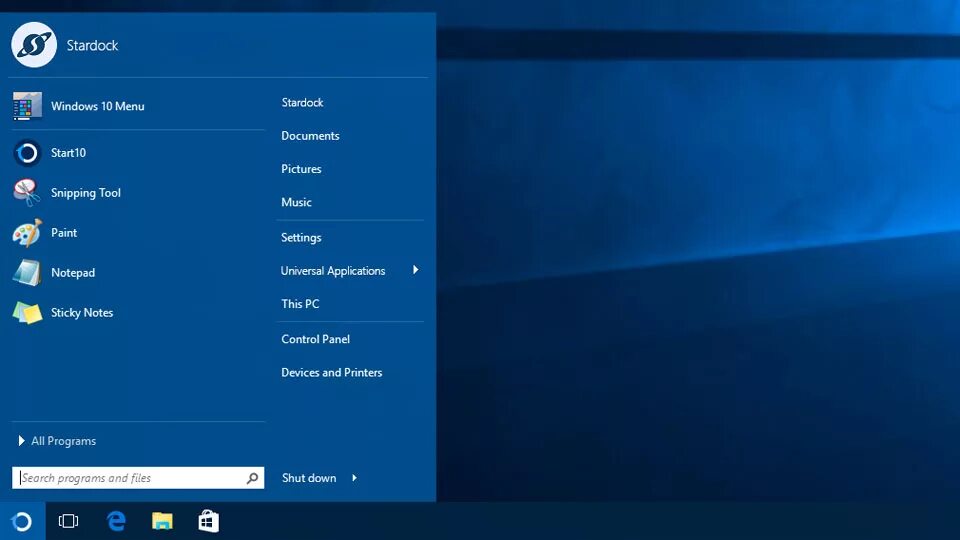Click the 'Paint' program label

64,233
